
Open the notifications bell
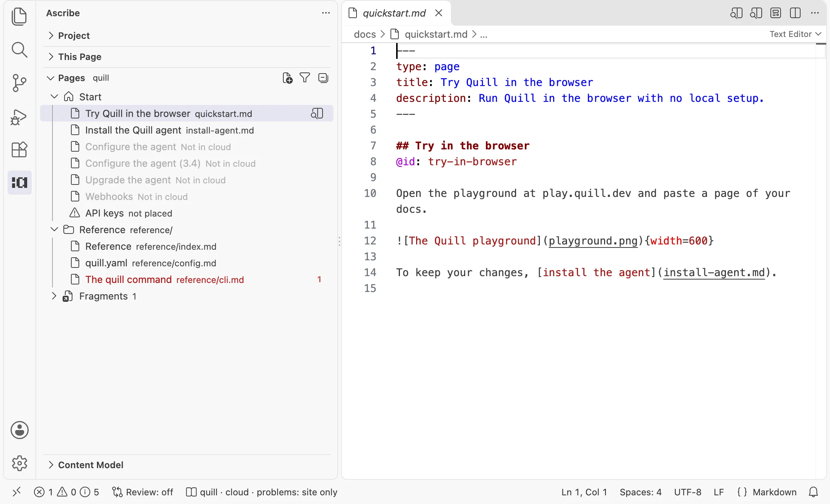(813, 492)
